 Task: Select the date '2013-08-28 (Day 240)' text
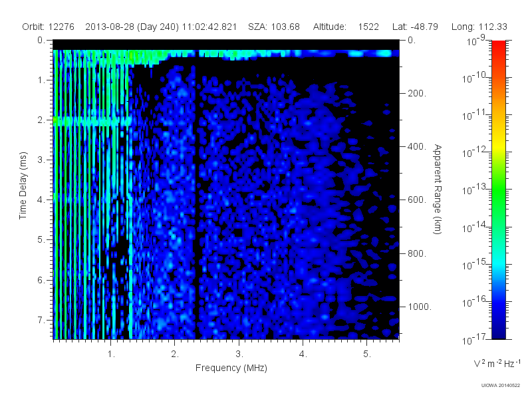(x=132, y=27)
